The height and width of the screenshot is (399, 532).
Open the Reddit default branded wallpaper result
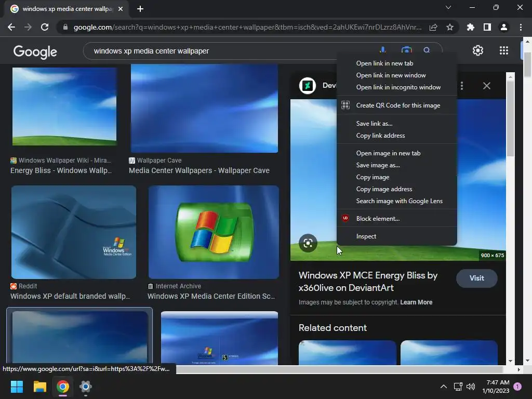click(x=70, y=296)
